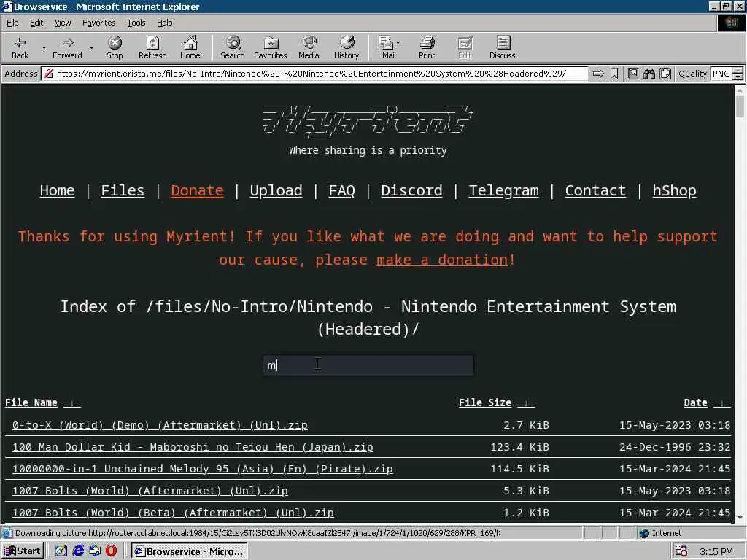747x560 pixels.
Task: Open the Edit menu
Action: pyautogui.click(x=36, y=23)
